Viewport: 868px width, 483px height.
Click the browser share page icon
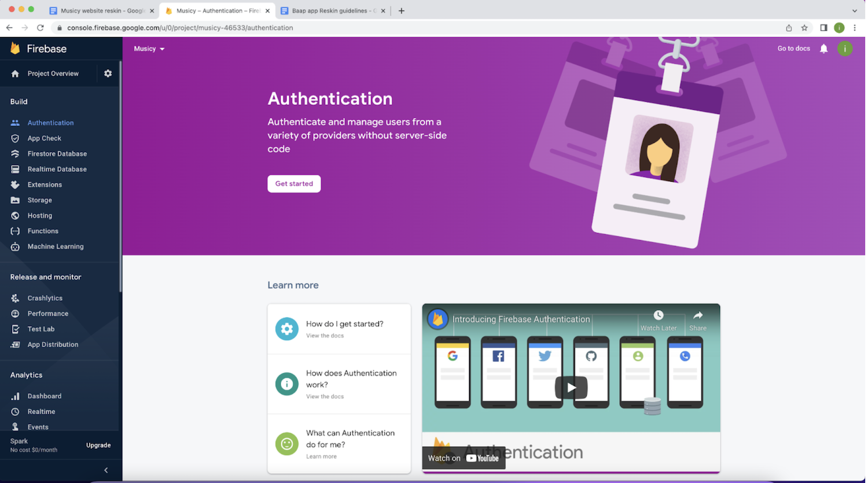coord(789,28)
